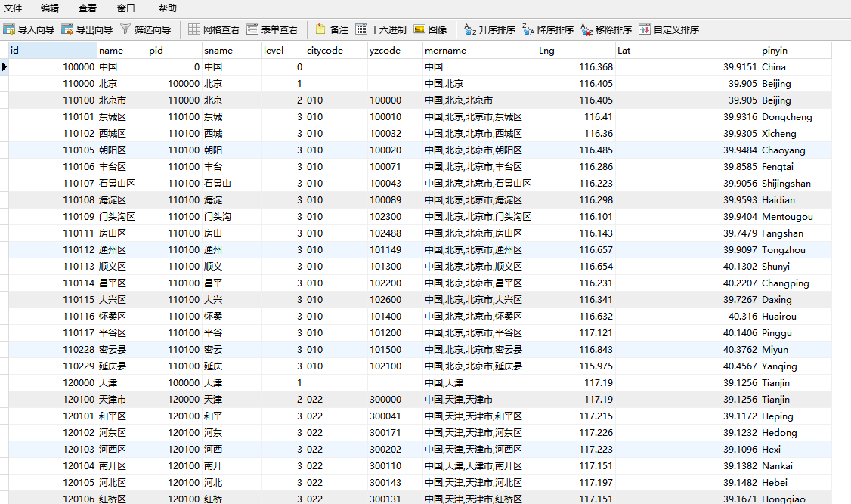Select pinyin cell Chaoyang
The height and width of the screenshot is (504, 851).
point(796,150)
